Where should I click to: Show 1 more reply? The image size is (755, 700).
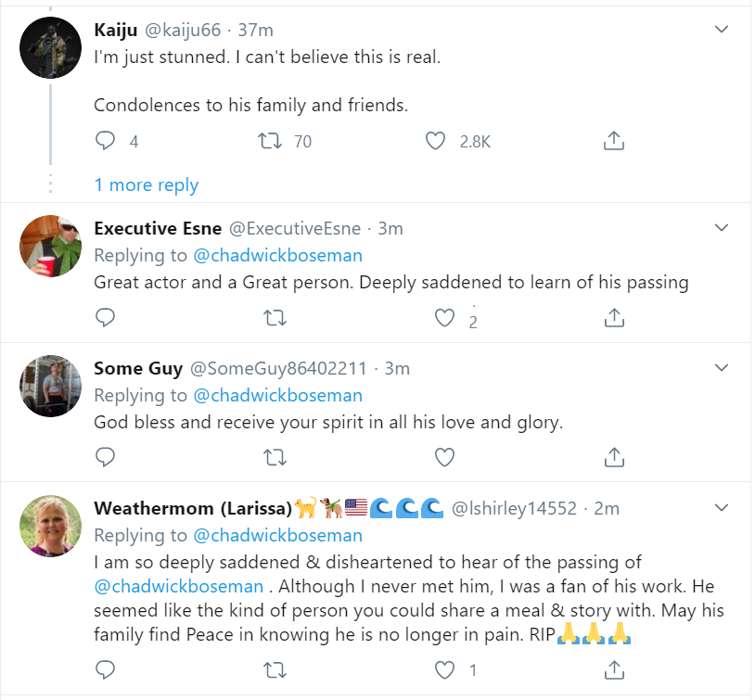click(x=147, y=185)
